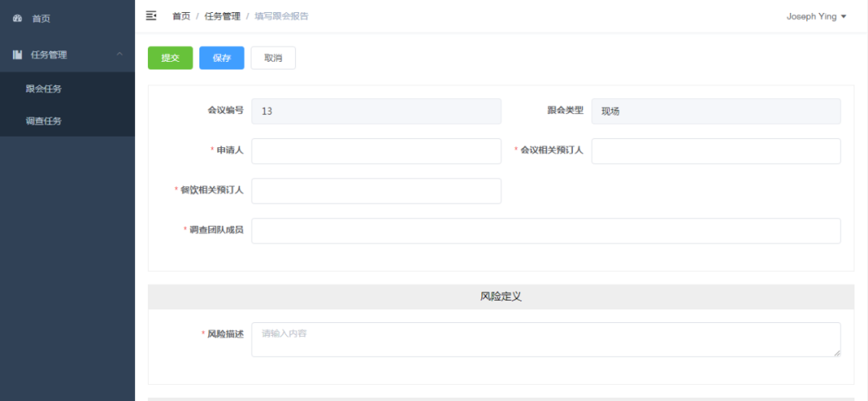Click the dashboard icon beside 首页
This screenshot has height=401, width=868.
pyautogui.click(x=17, y=18)
